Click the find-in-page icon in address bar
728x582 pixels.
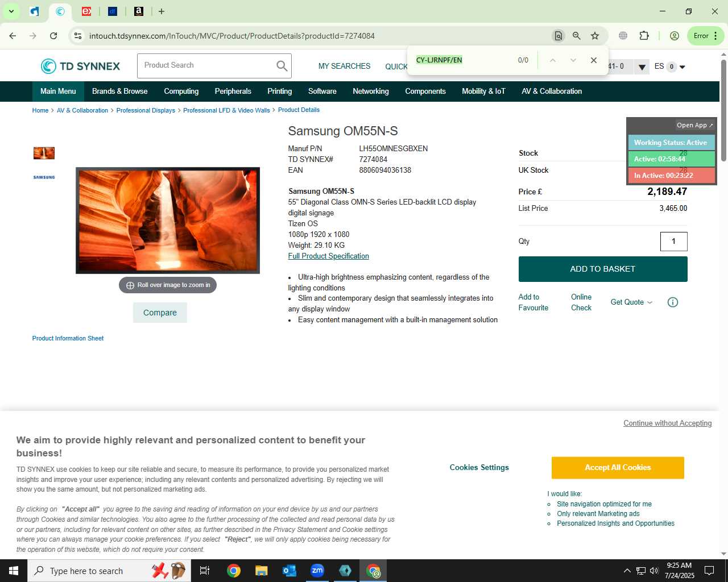[559, 36]
